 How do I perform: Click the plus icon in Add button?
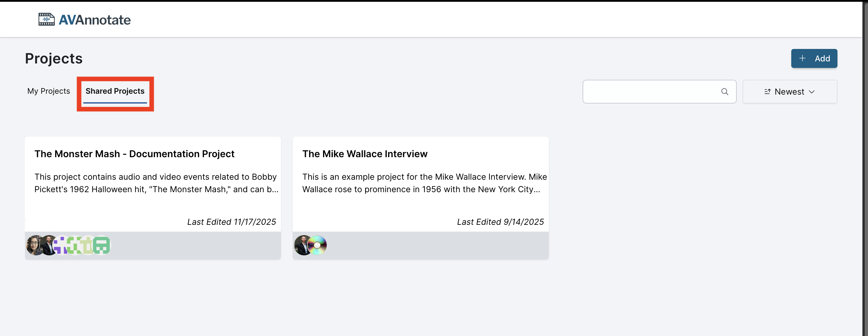(x=802, y=58)
